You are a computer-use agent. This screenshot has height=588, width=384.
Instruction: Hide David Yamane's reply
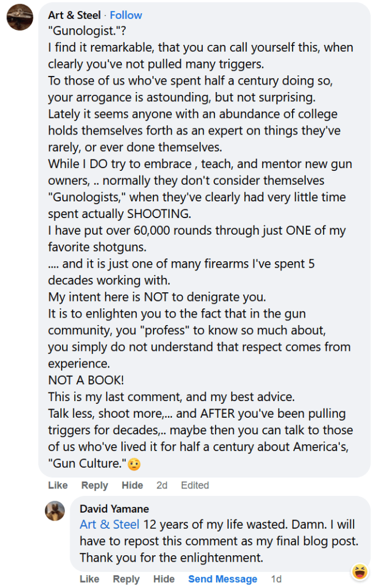coord(164,579)
